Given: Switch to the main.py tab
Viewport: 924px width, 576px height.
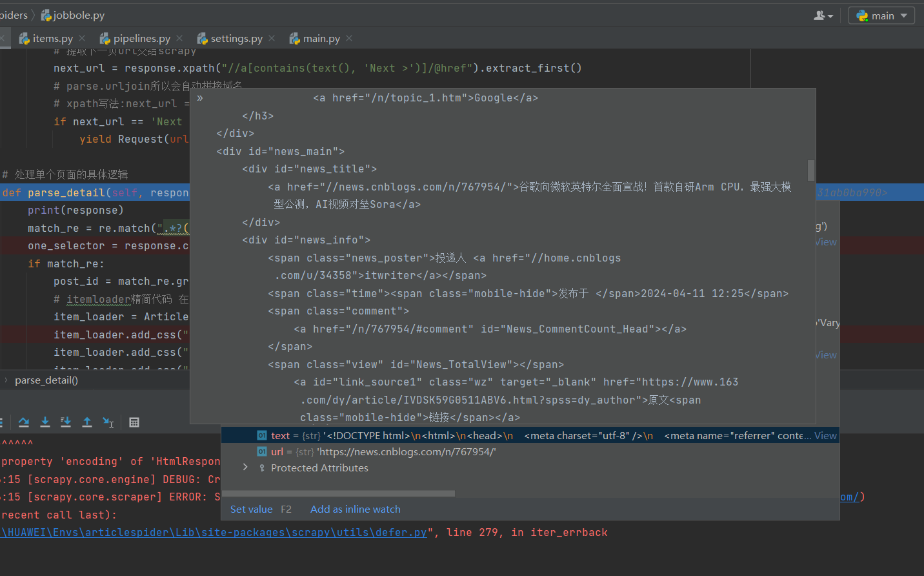Looking at the screenshot, I should pos(321,39).
